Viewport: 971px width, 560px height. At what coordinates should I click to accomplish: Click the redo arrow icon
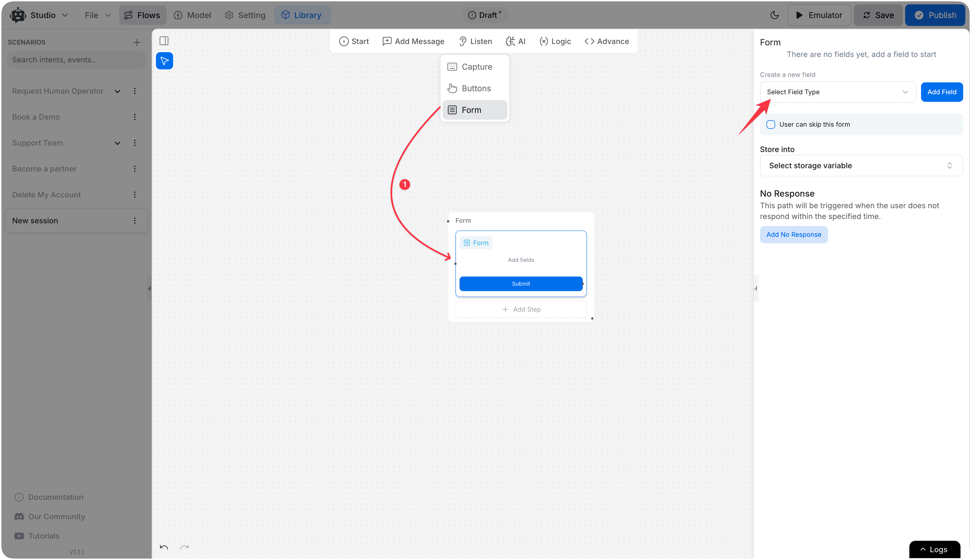(x=185, y=547)
